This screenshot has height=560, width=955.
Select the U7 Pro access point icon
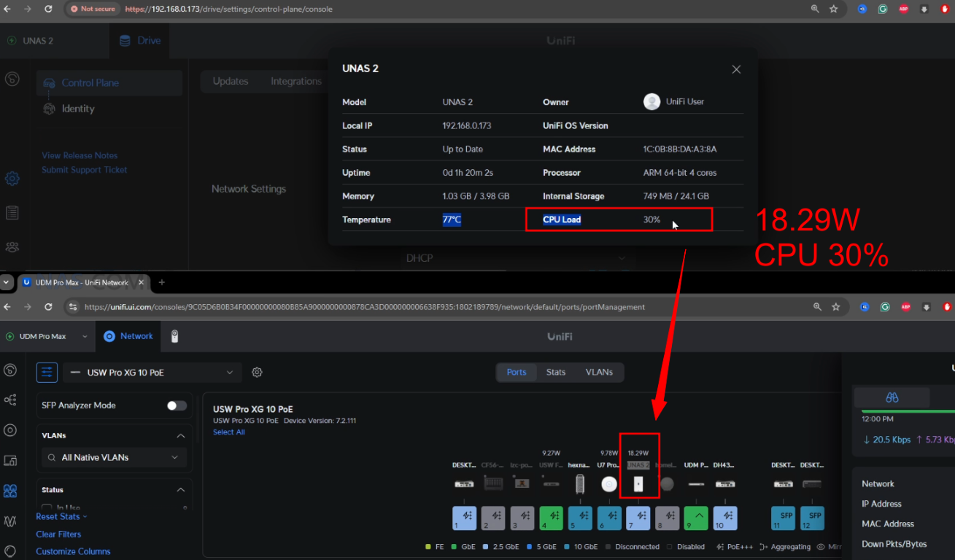609,484
